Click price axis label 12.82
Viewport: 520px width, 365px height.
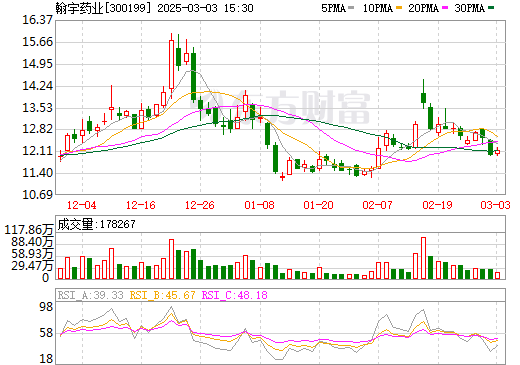tap(37, 129)
